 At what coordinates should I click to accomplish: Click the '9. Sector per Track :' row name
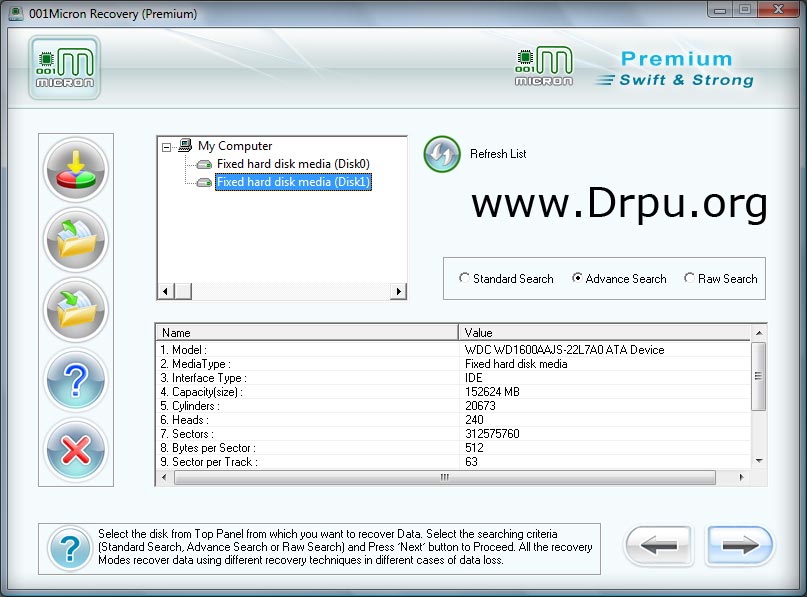click(x=208, y=462)
